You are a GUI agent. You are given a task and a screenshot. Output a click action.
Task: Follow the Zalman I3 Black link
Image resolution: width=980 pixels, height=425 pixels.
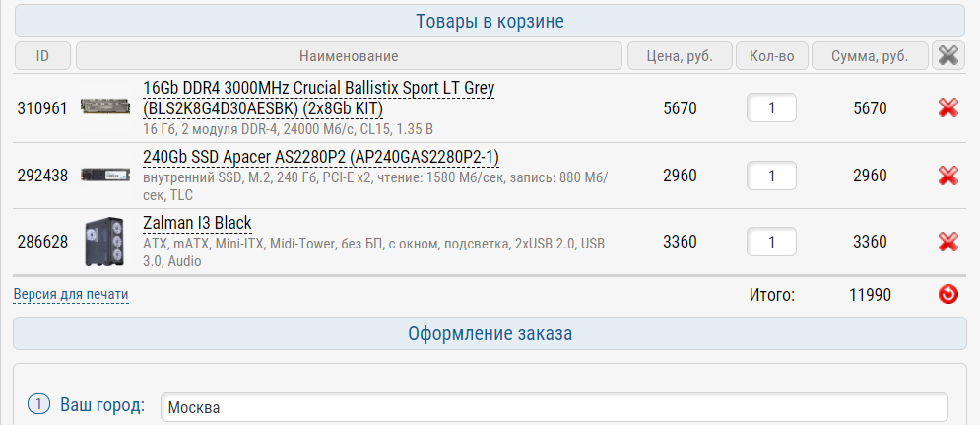click(197, 223)
